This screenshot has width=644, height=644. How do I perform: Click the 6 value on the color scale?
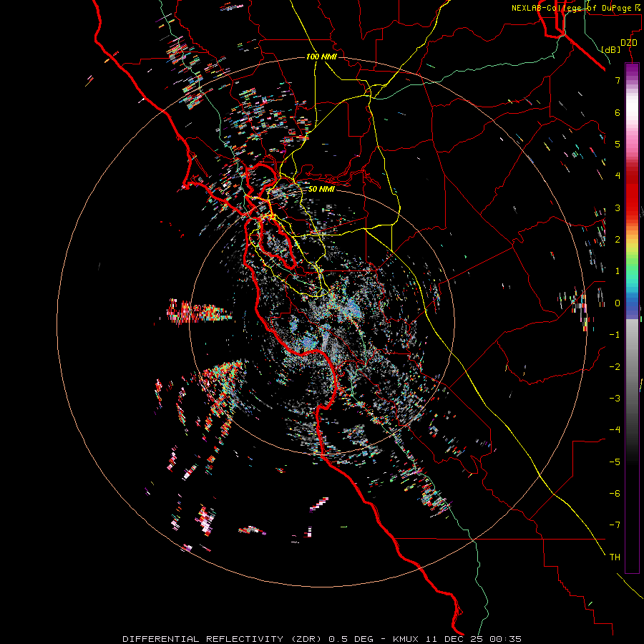[618, 112]
